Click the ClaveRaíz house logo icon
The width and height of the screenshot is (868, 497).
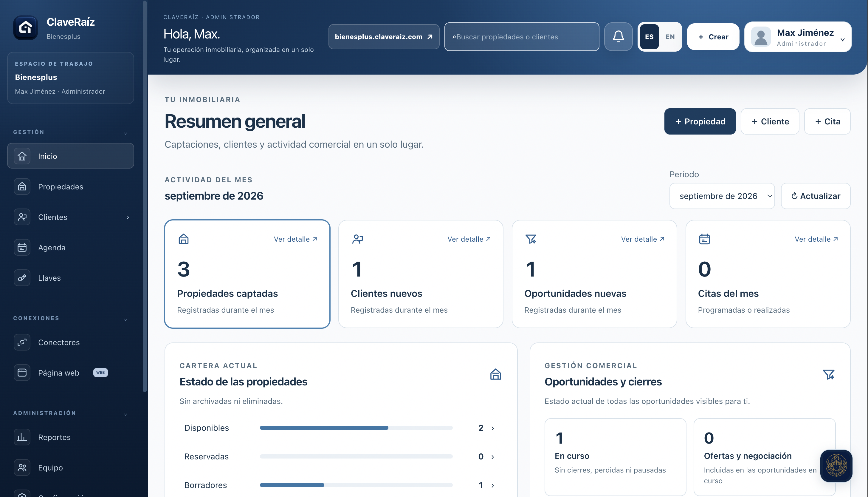26,28
